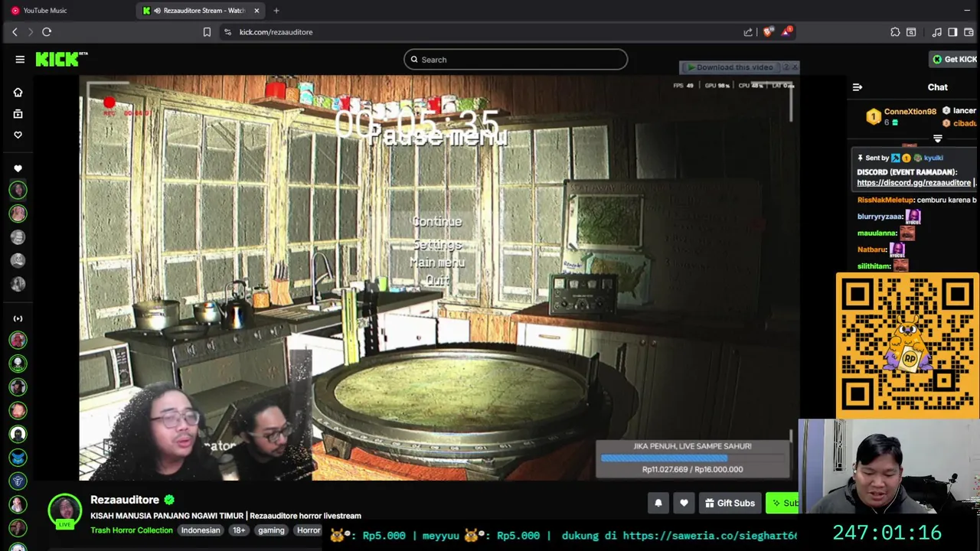Select Continue in the game pause menu
Image resolution: width=980 pixels, height=551 pixels.
tap(436, 221)
